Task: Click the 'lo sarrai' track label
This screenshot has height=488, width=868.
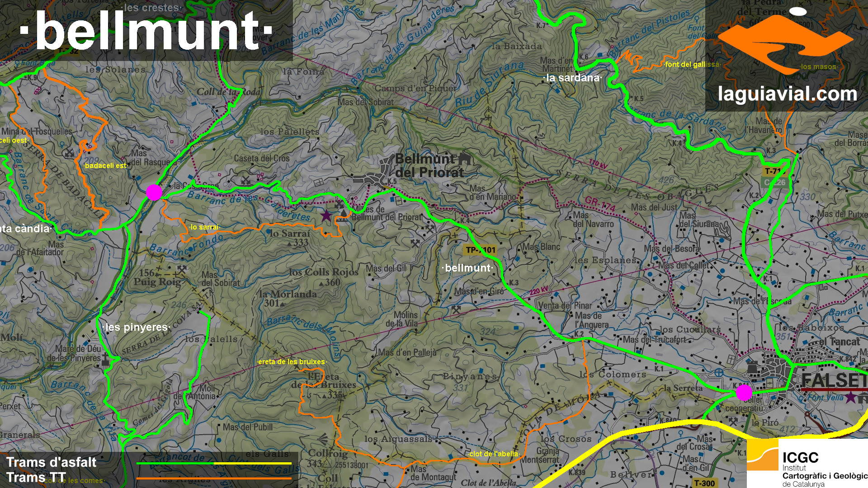Action: (x=204, y=227)
